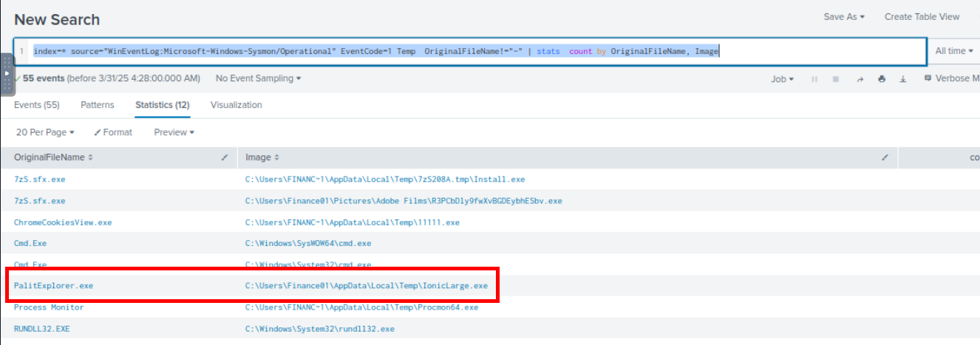Expand No Event Sampling dropdown

point(258,78)
